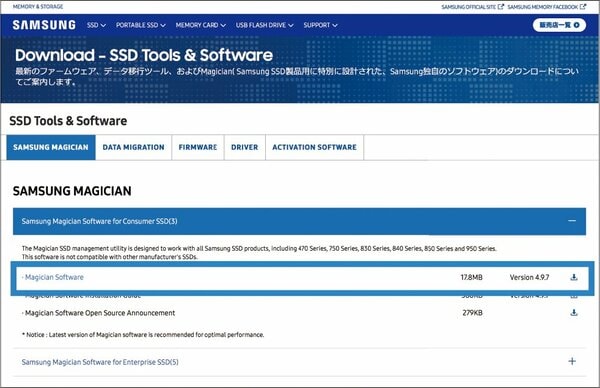Screen dimensions: 600x388
Task: Click the 17.8MB file size text
Action: point(471,277)
